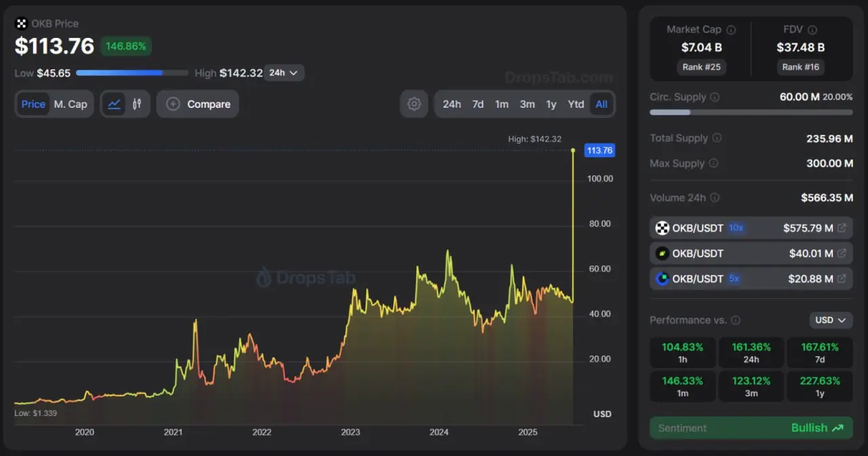Select the All timeframe tab

click(x=601, y=104)
